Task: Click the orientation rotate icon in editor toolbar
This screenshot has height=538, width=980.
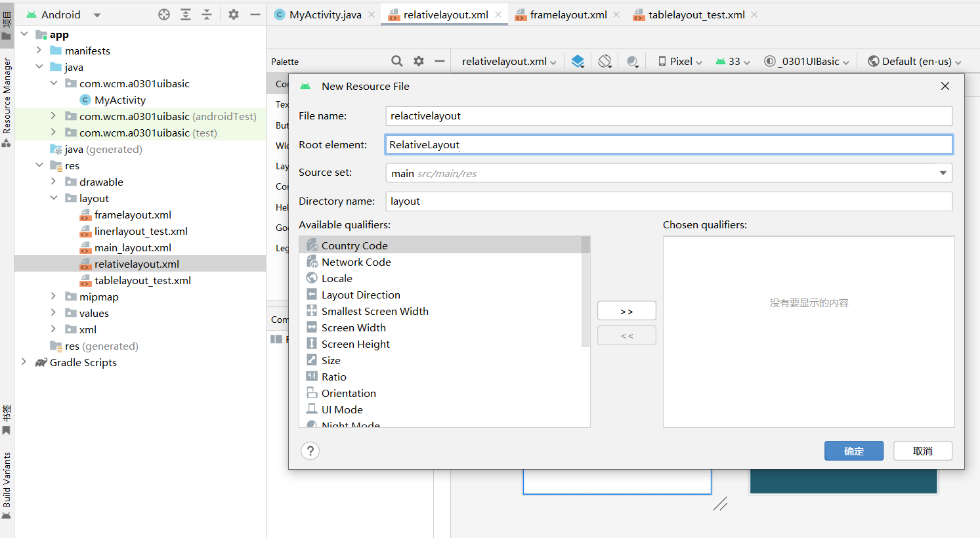Action: (605, 61)
